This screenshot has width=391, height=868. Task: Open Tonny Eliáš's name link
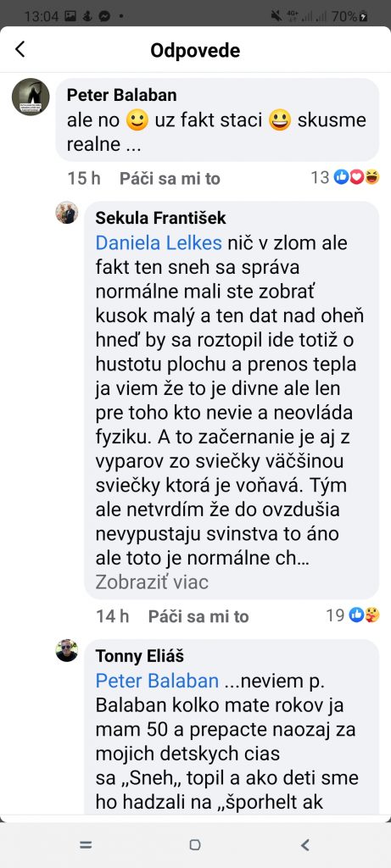140,656
